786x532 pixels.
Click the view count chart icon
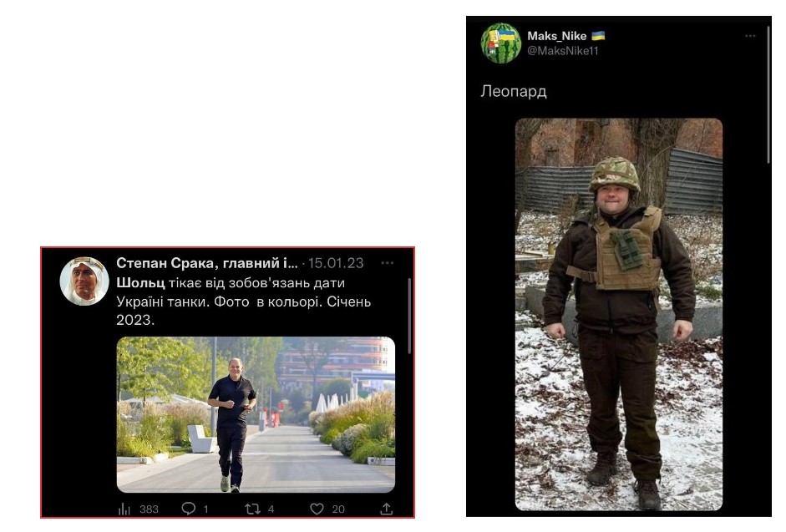pyautogui.click(x=124, y=509)
